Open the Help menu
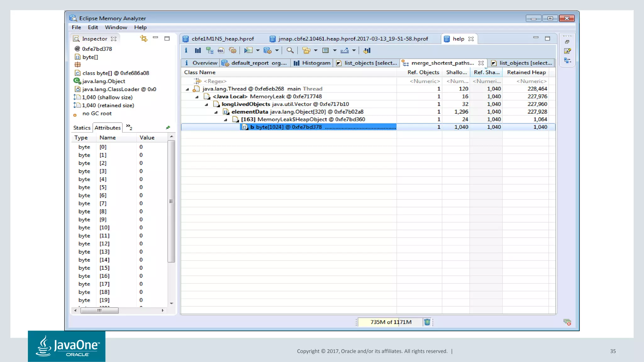Image resolution: width=644 pixels, height=362 pixels. [140, 27]
